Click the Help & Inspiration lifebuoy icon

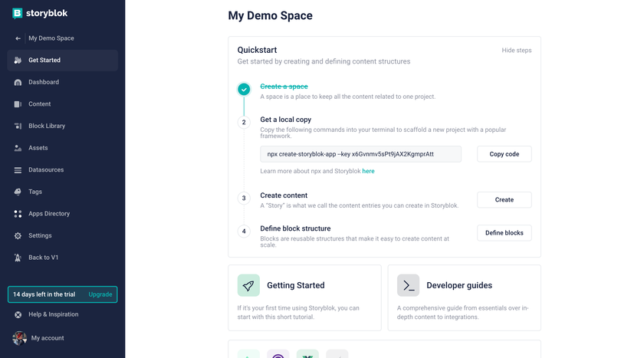pos(18,314)
